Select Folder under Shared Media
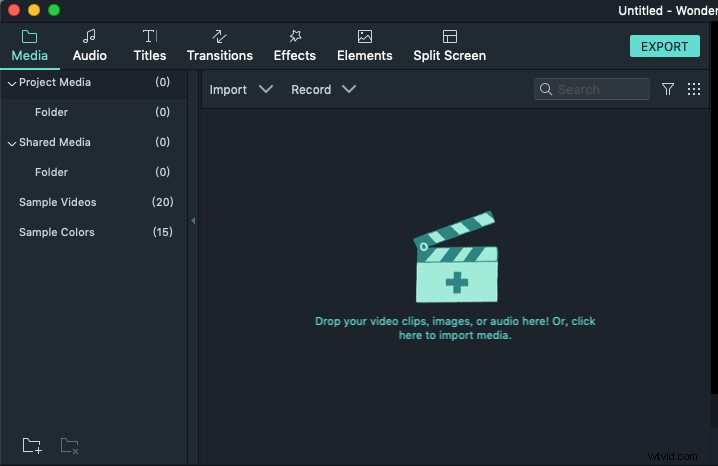Screen dimensions: 718x466 [93, 172]
